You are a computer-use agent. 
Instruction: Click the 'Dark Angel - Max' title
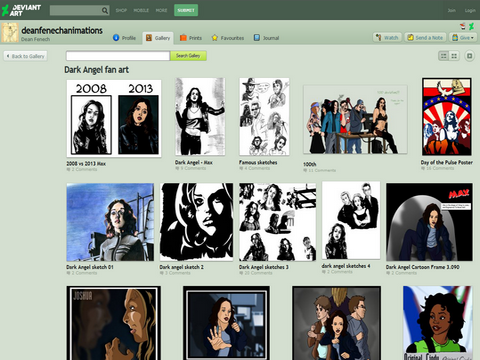click(194, 162)
